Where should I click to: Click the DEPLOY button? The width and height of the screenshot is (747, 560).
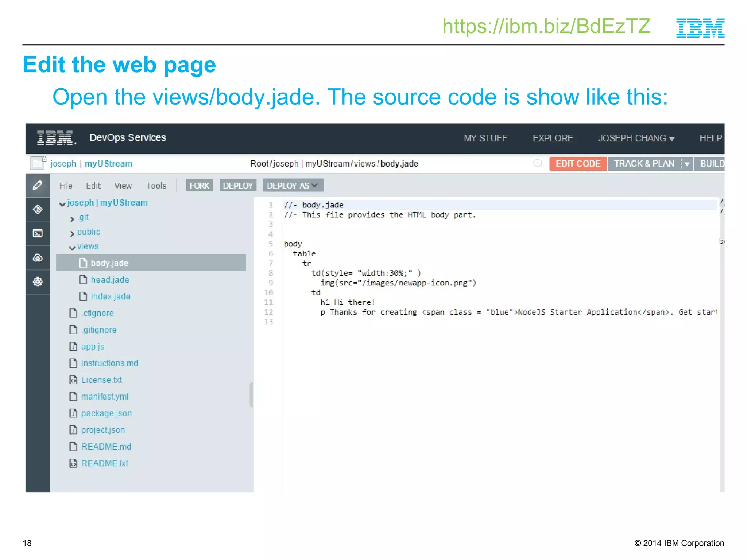(238, 186)
